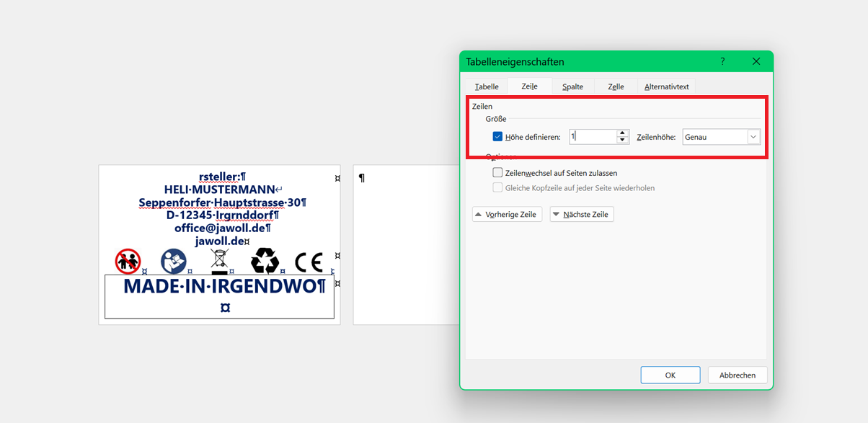
Task: Click the read-manual blue symbol icon
Action: tap(173, 261)
